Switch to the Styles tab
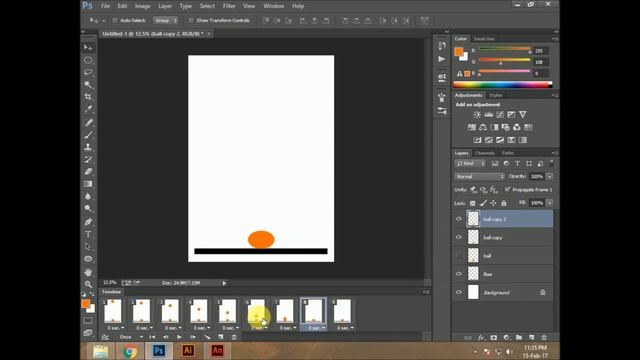The image size is (640, 360). pyautogui.click(x=496, y=95)
